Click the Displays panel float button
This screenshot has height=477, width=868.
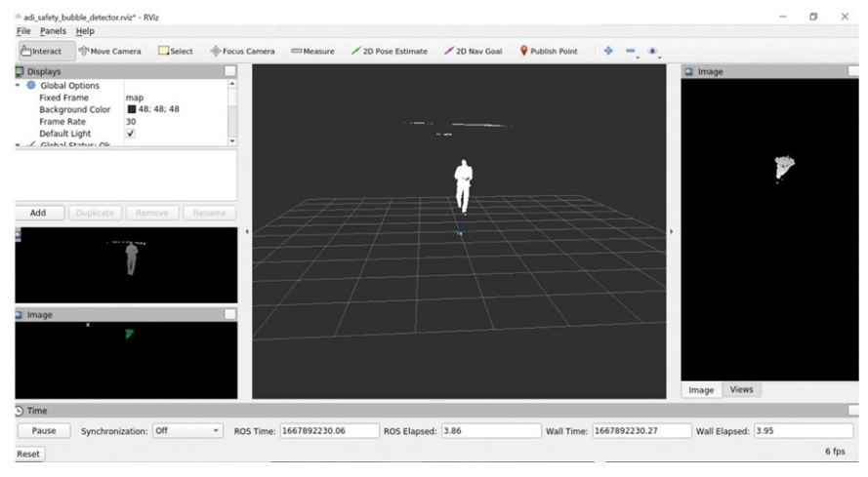[x=229, y=71]
